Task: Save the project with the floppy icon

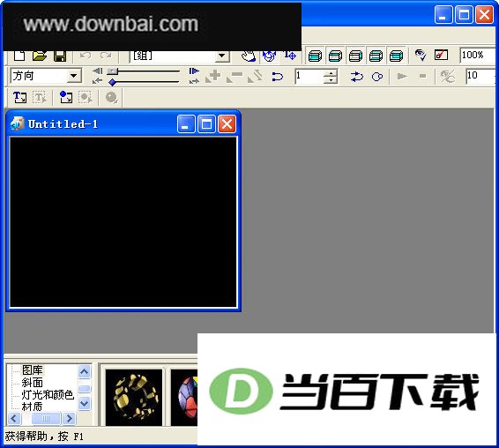Action: [x=60, y=56]
